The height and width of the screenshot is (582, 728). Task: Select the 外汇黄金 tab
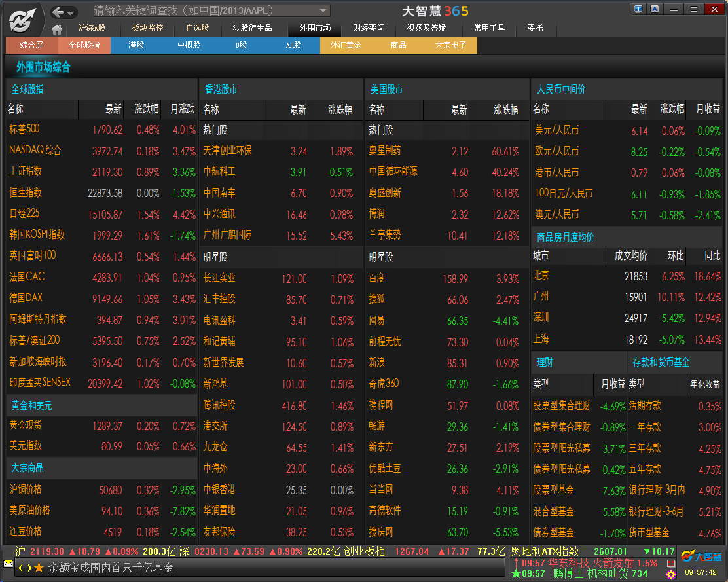(x=346, y=45)
